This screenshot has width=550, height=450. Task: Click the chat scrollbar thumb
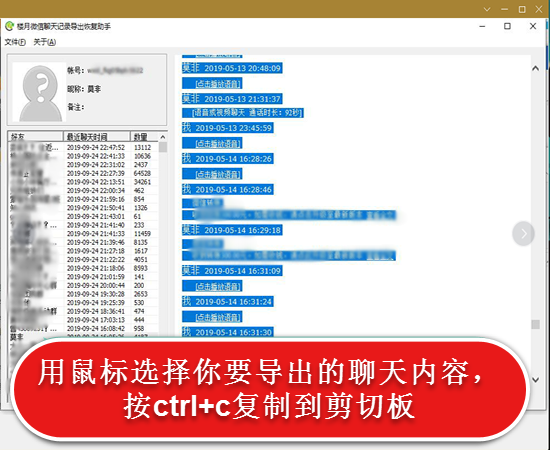click(x=535, y=324)
